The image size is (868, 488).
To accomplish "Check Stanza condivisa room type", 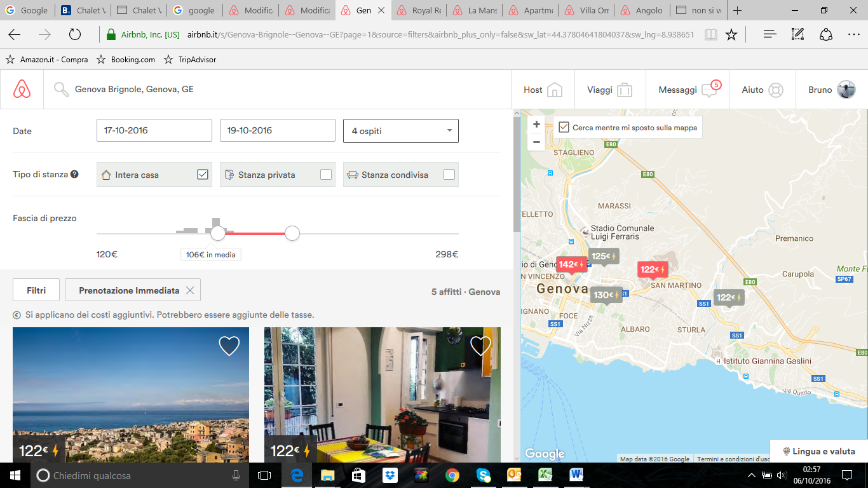I will pos(449,175).
